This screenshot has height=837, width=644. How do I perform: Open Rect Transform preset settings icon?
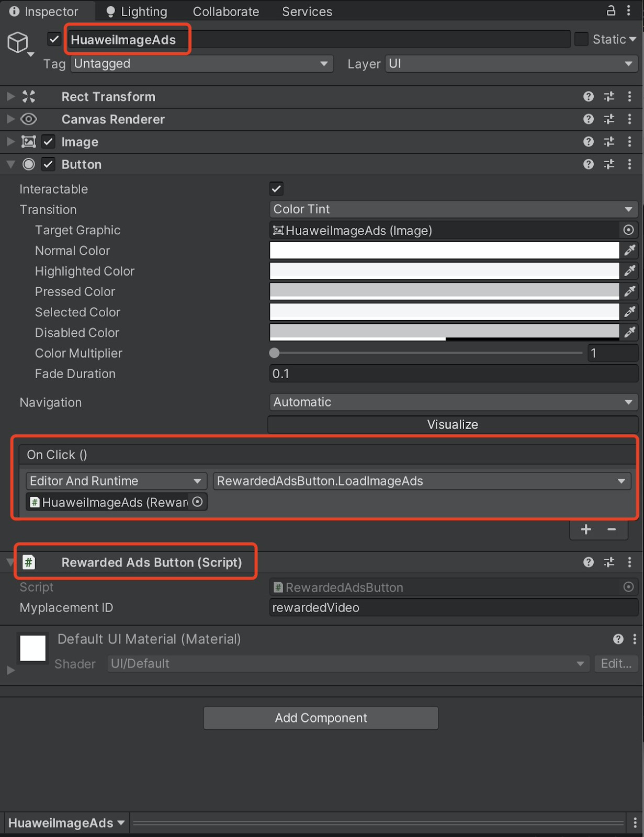click(609, 96)
